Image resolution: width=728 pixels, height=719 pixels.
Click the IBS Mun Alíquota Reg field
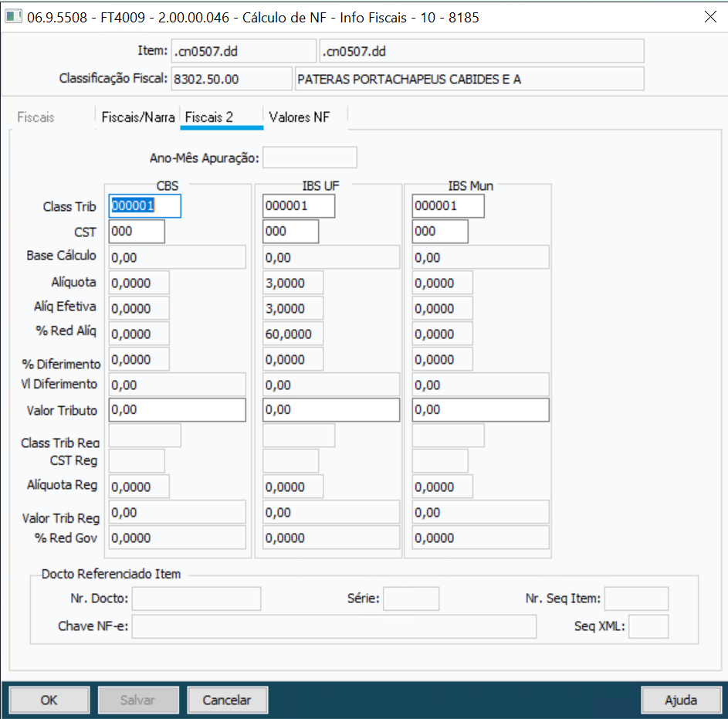pyautogui.click(x=442, y=487)
